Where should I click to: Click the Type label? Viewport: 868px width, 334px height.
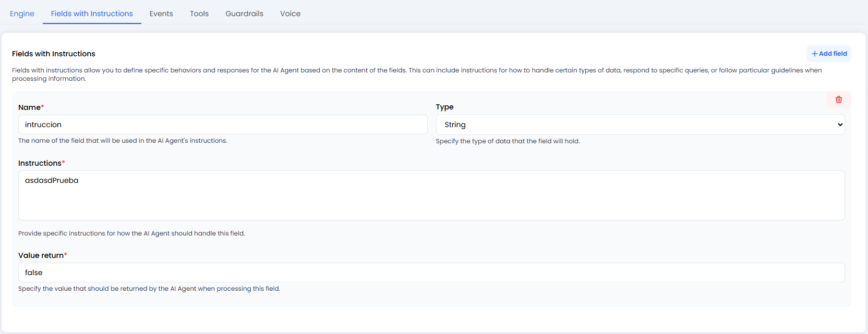[x=444, y=107]
